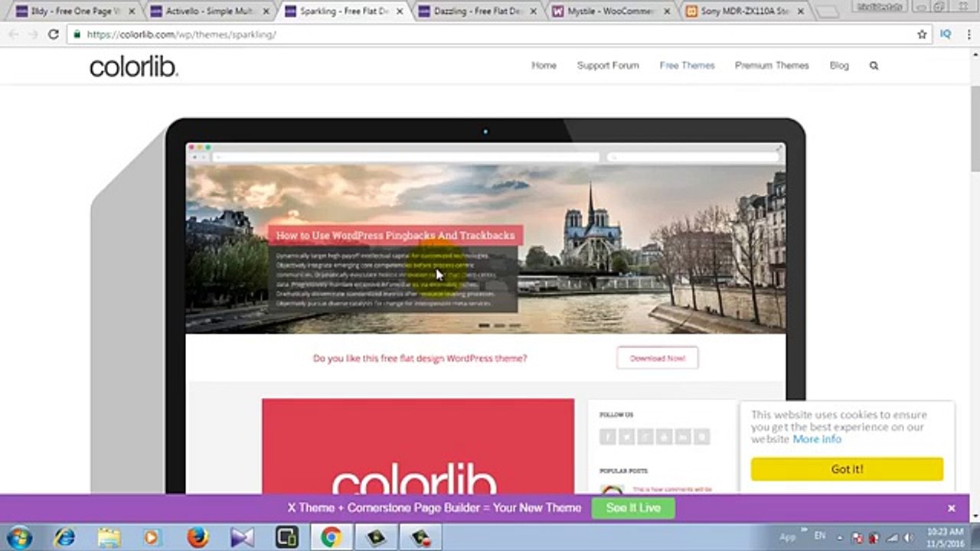Close the purple X Theme promo bar
Screen dimensions: 980x551
click(952, 508)
